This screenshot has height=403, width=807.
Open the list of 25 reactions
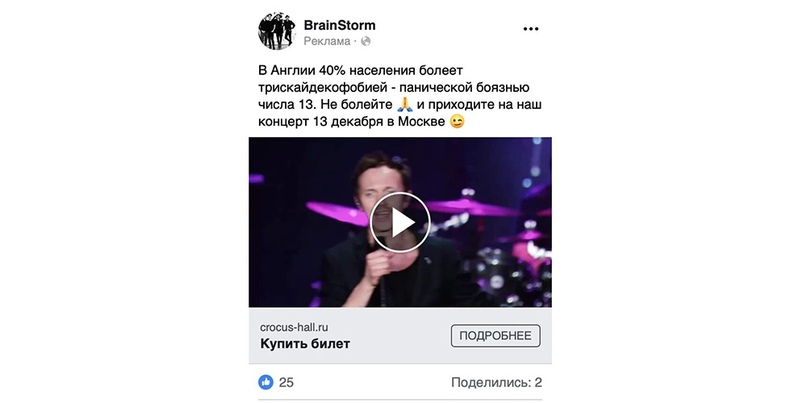tap(286, 382)
